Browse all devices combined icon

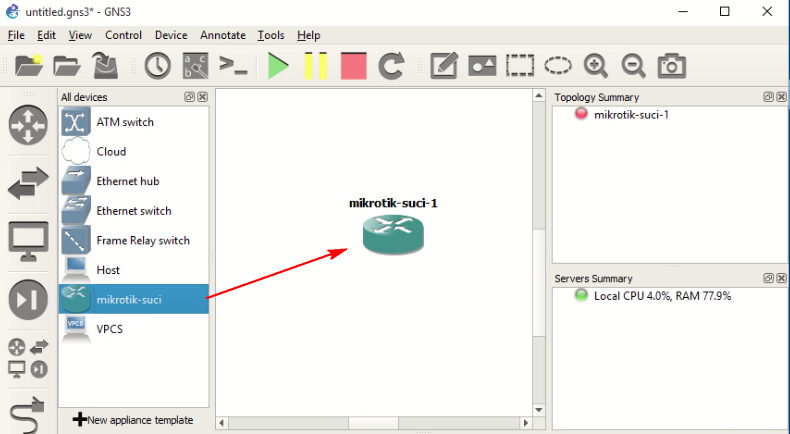(x=28, y=358)
